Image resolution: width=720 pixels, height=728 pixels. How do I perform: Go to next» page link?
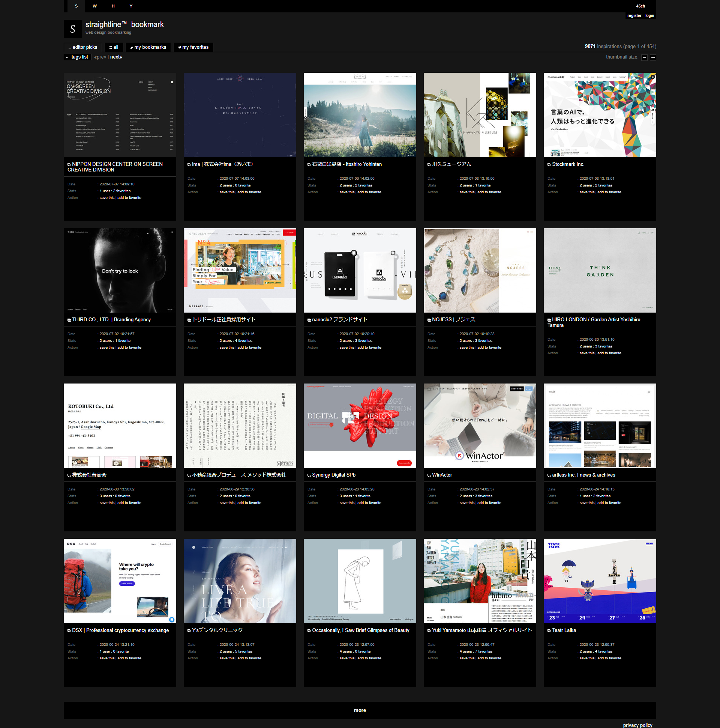coord(116,57)
